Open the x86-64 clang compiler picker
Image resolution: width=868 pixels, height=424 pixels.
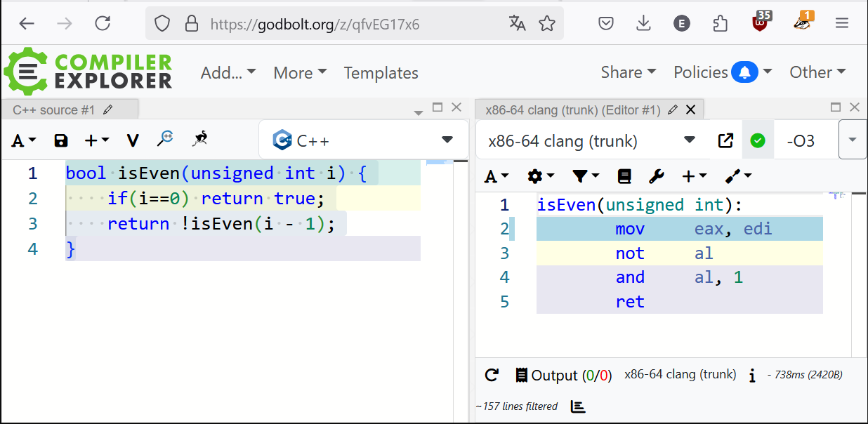click(x=591, y=140)
